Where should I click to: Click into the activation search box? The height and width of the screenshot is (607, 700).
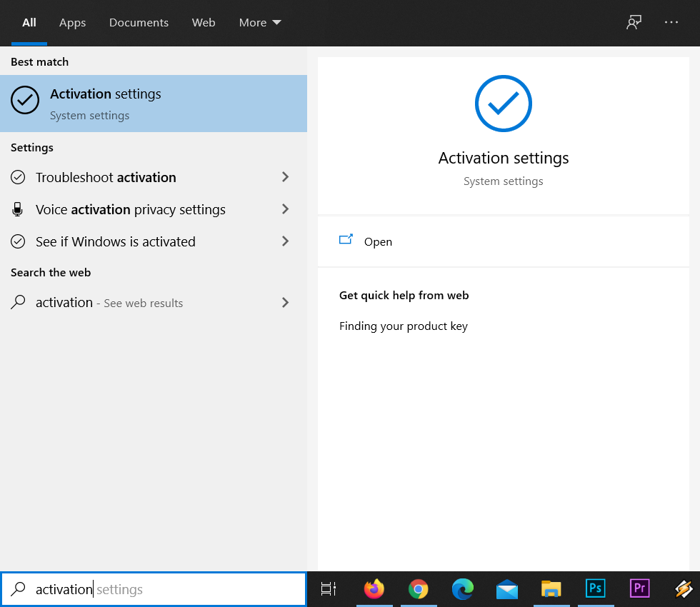tap(154, 589)
